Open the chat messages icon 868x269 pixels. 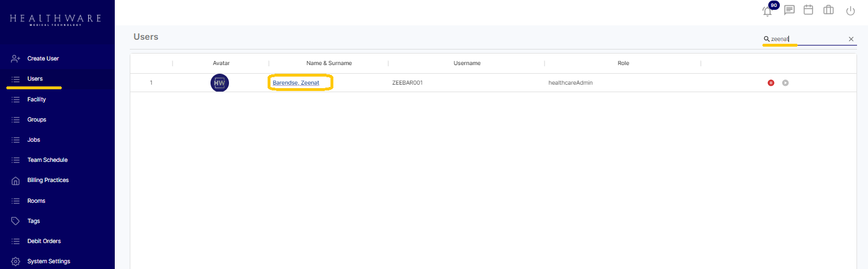coord(789,10)
